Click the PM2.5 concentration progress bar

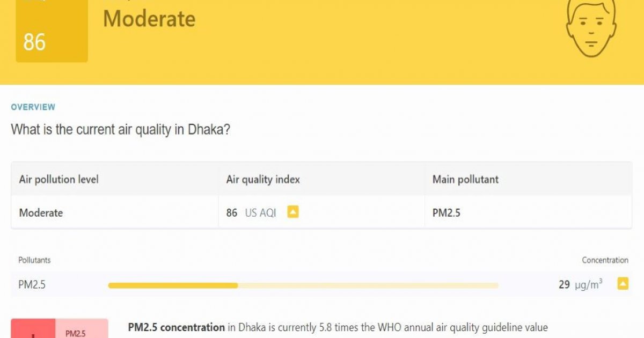click(303, 284)
